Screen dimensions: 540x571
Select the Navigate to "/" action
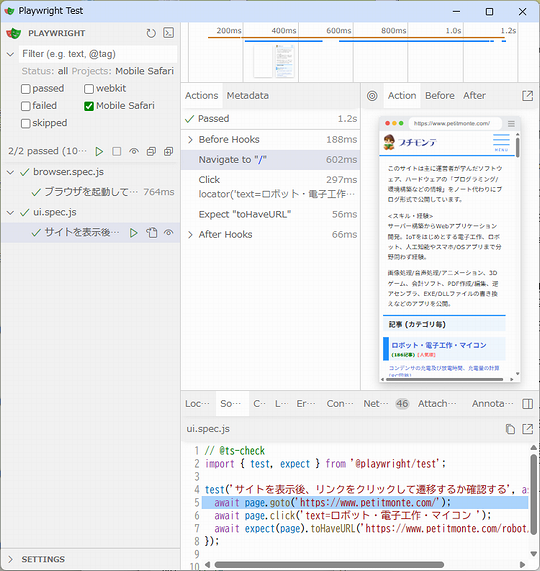click(x=271, y=160)
